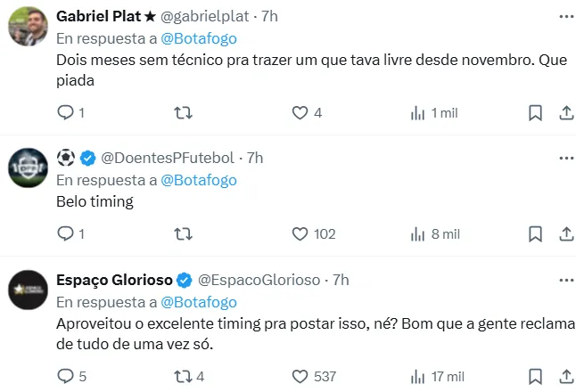This screenshot has width=576, height=392.
Task: Like Gabriel Plat's tweet
Action: tap(300, 113)
